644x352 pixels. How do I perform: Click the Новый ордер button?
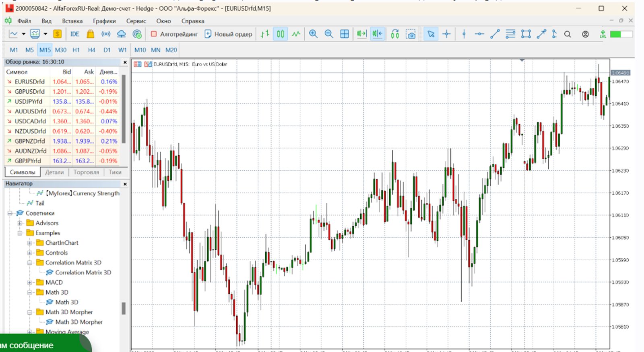(228, 34)
